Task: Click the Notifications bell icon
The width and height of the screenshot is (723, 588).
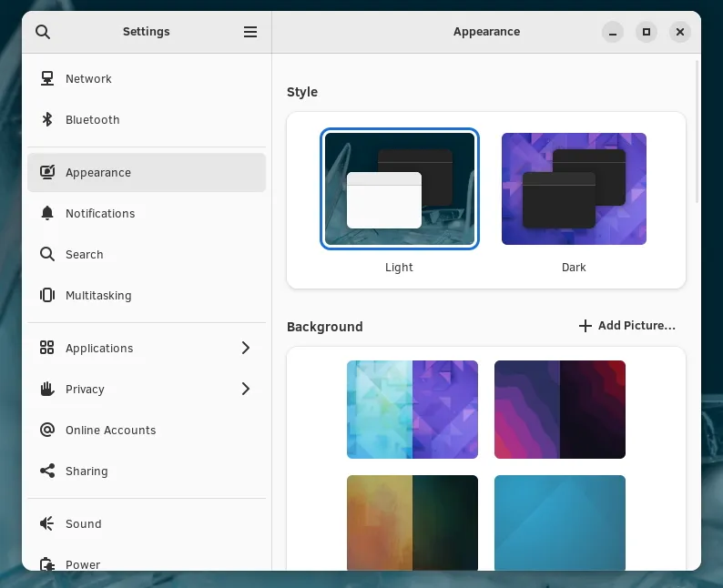Action: 47,214
